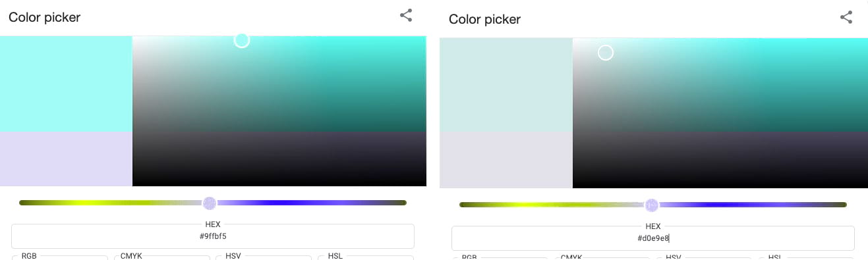The width and height of the screenshot is (868, 260).
Task: Click the share icon above the #9ffbf5 picker
Action: [x=406, y=15]
